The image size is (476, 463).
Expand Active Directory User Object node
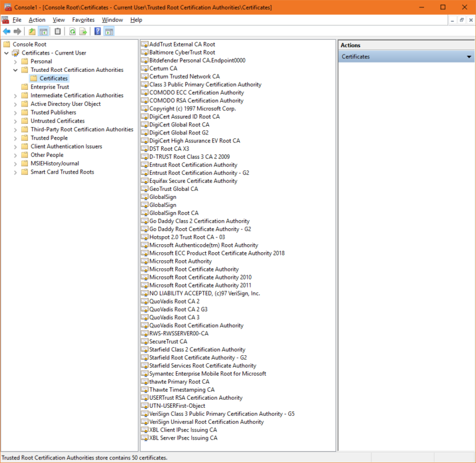click(x=15, y=104)
